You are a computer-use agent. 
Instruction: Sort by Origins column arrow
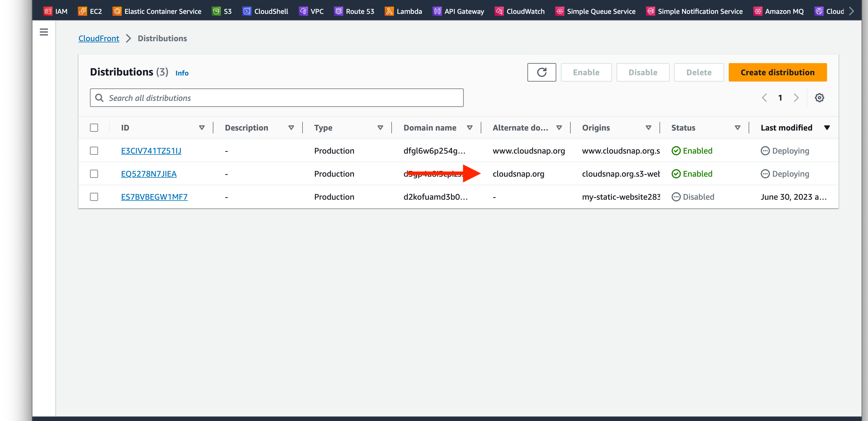click(x=648, y=128)
